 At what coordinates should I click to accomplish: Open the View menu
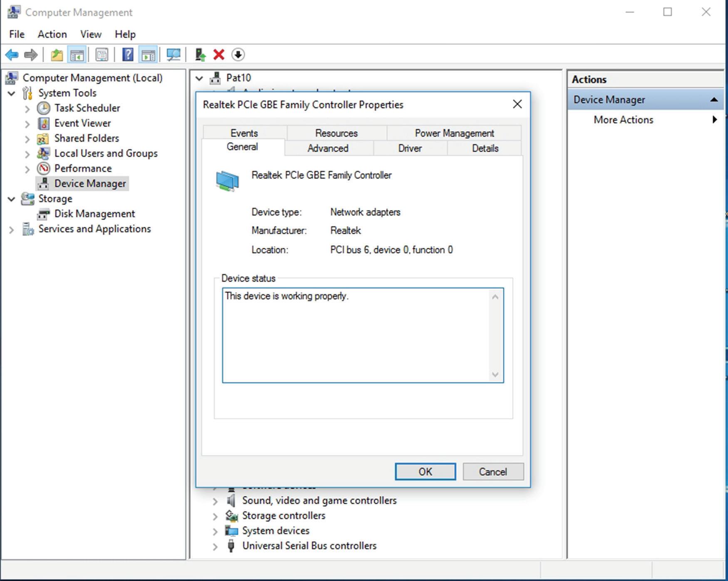click(x=91, y=34)
